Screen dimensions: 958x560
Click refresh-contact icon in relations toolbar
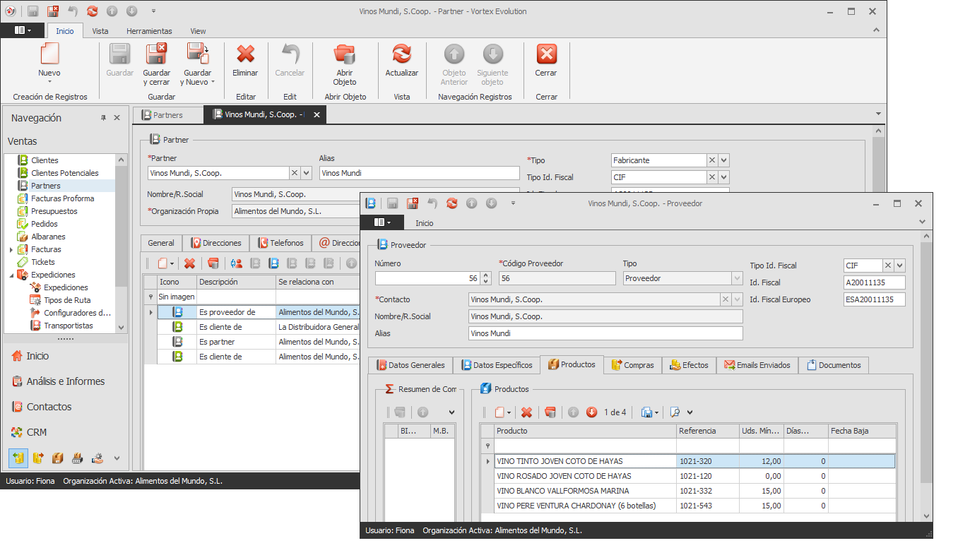(237, 263)
